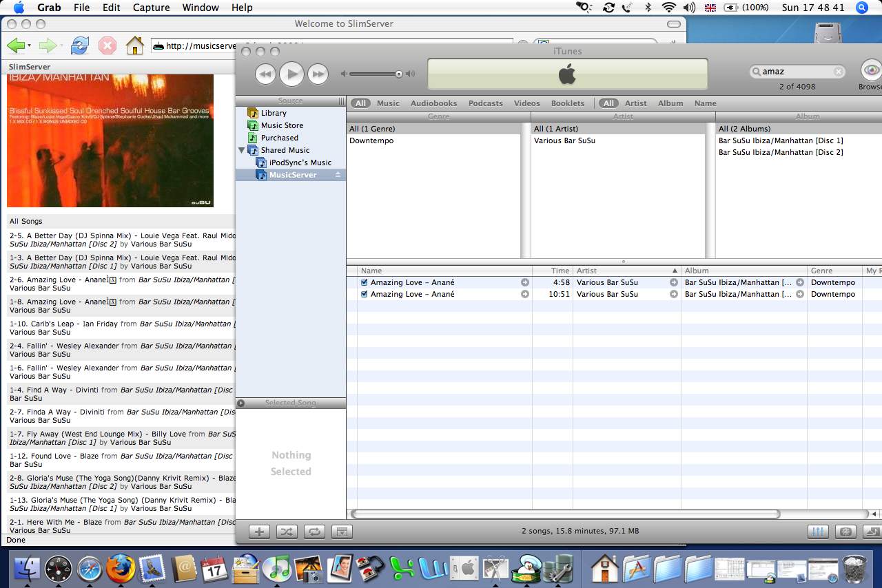Viewport: 882px width, 588px height.
Task: Collapse the Shared Music disclosure triangle
Action: (242, 150)
